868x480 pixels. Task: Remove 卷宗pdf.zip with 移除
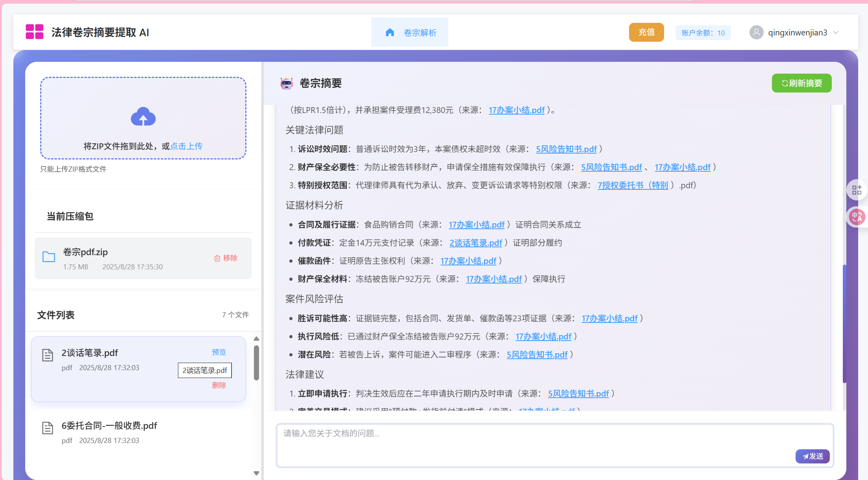coord(226,258)
